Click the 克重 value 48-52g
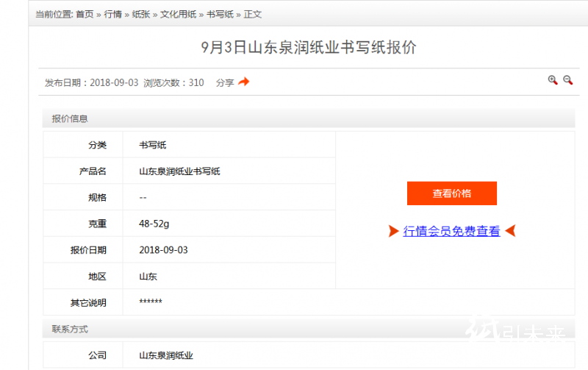Image resolution: width=588 pixels, height=370 pixels. tap(154, 224)
